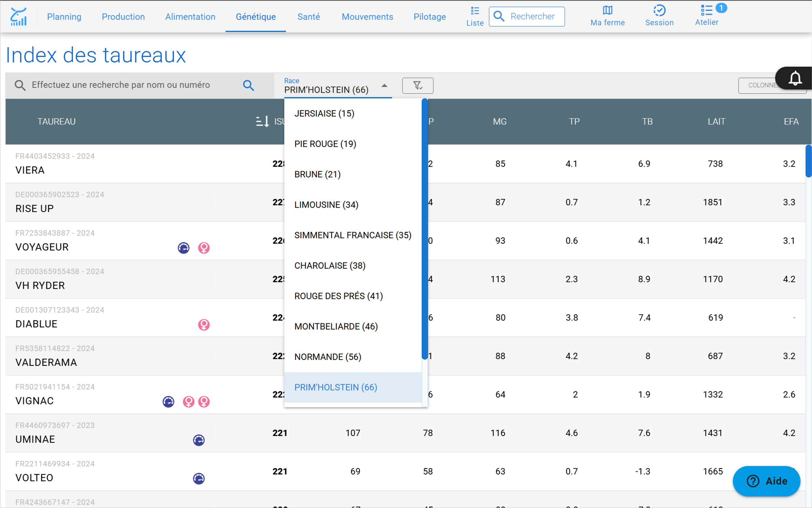Pick CHAROLAISE (38) breed option
The image size is (812, 508).
point(353,266)
